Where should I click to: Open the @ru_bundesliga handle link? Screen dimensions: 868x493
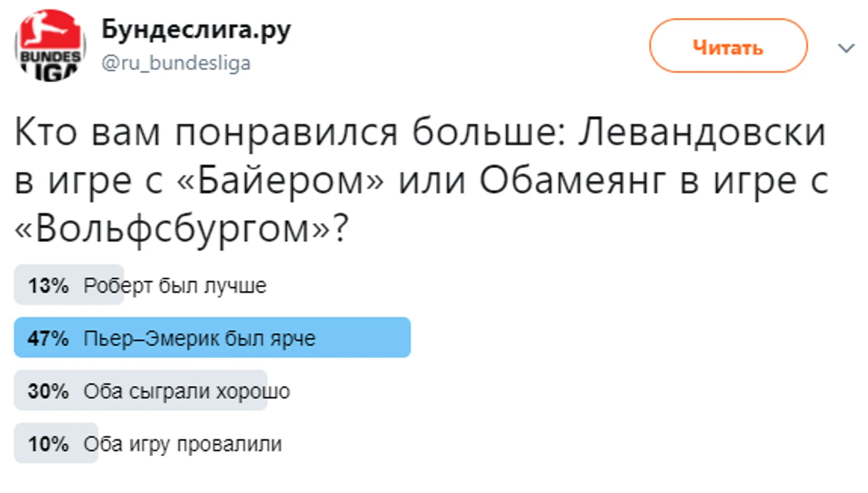click(x=176, y=62)
